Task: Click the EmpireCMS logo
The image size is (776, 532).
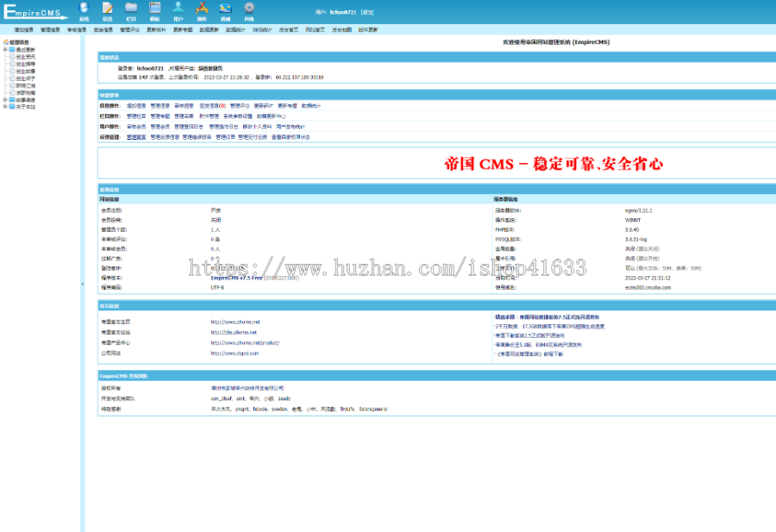Action: click(x=34, y=12)
